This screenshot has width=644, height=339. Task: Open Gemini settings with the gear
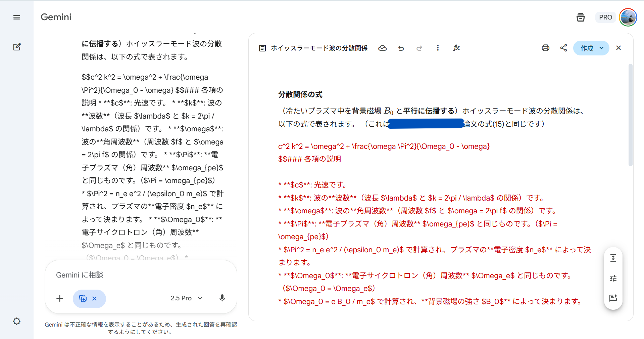(x=16, y=322)
